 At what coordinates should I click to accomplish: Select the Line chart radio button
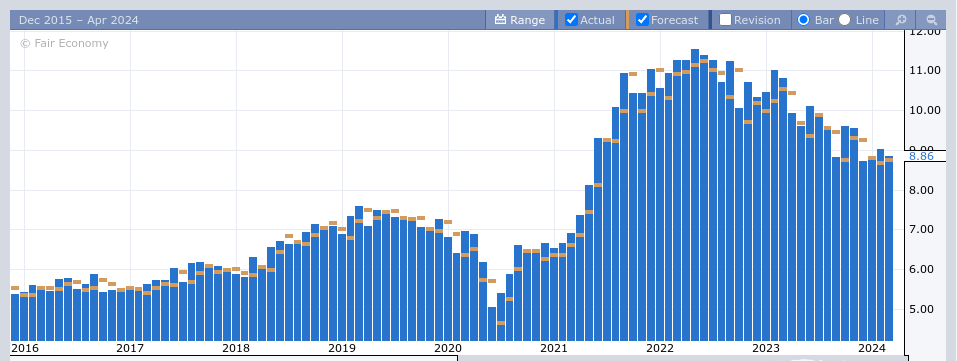(x=845, y=20)
